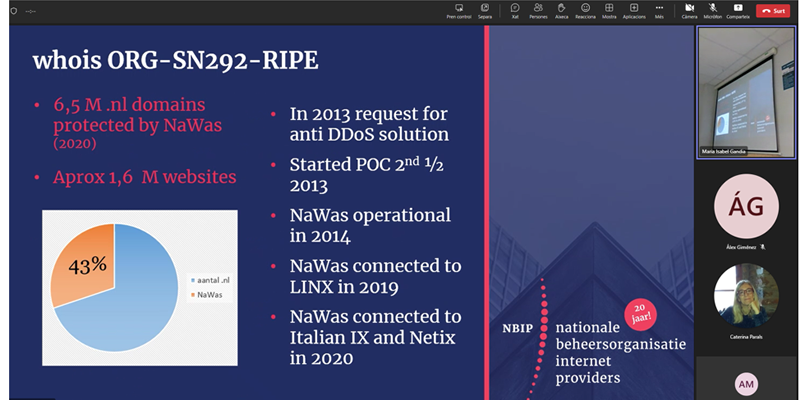Open the Aplicacions apps menu
Screen dimensions: 810x400
[x=635, y=9]
